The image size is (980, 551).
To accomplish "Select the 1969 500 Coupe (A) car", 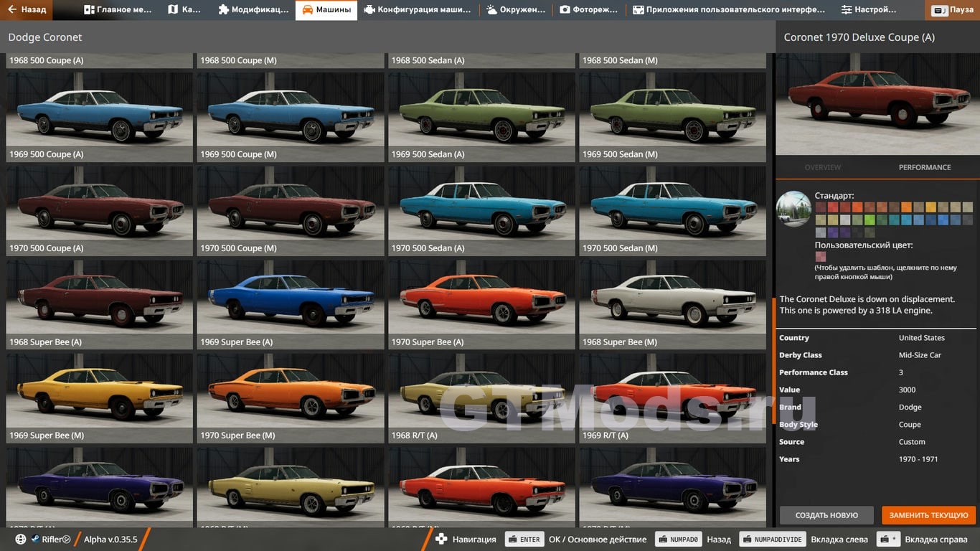I will click(x=100, y=118).
